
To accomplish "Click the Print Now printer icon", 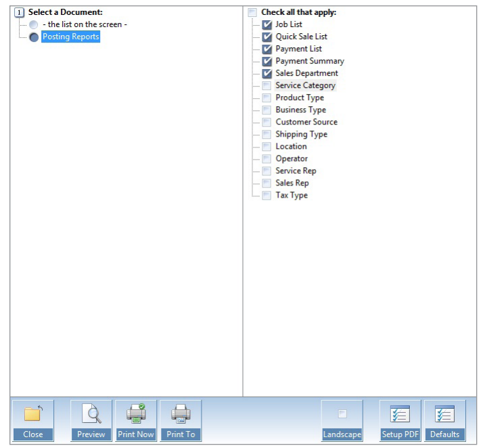I will tap(136, 413).
